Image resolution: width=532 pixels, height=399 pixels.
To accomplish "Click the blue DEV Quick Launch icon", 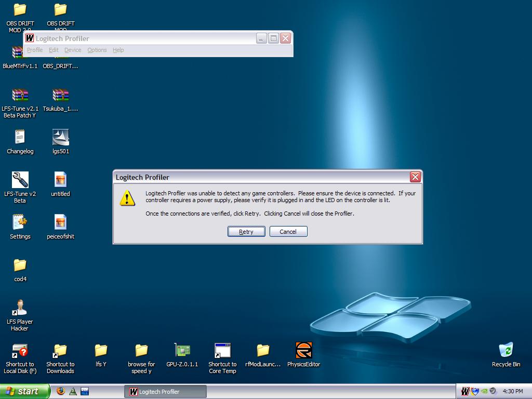I will pos(85,391).
